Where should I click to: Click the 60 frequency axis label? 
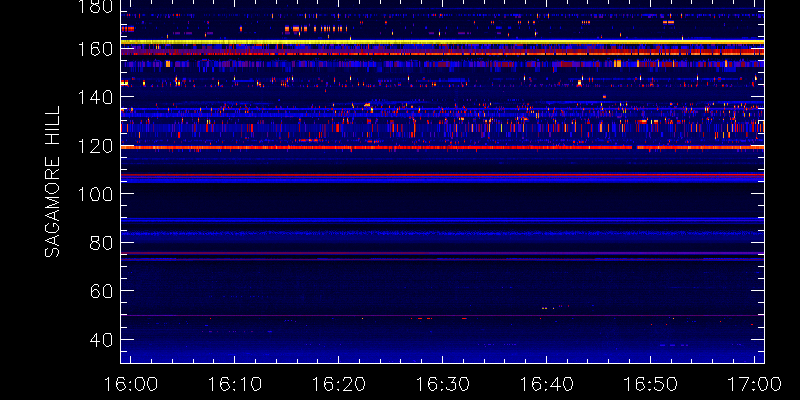pos(101,291)
